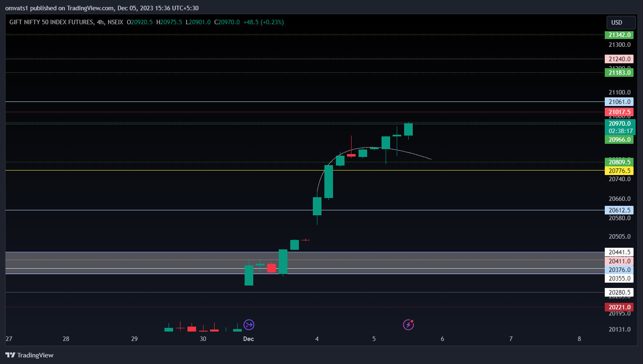Click the high value H20975.5
This screenshot has height=364, width=643.
pos(169,22)
